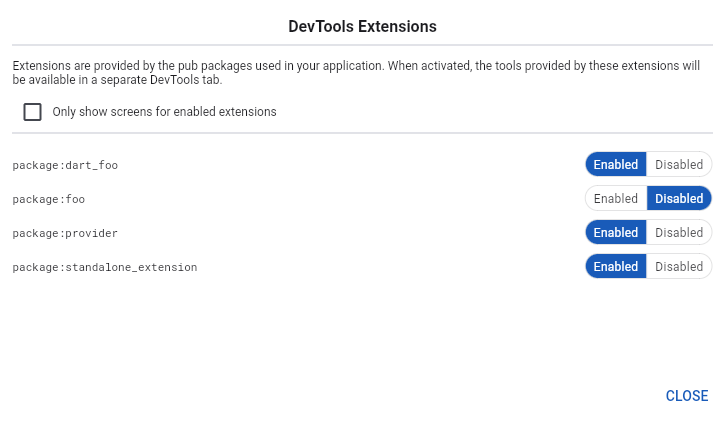Viewport: 726px width, 421px height.
Task: Click the package:foo name label
Action: 49,199
